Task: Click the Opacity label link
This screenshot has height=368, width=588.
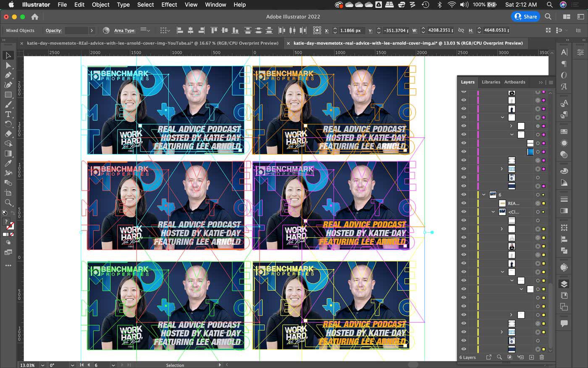Action: 54,30
